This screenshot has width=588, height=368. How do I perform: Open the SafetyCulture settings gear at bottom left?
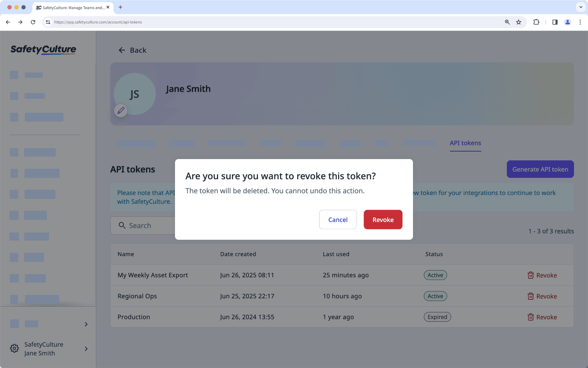pyautogui.click(x=14, y=348)
